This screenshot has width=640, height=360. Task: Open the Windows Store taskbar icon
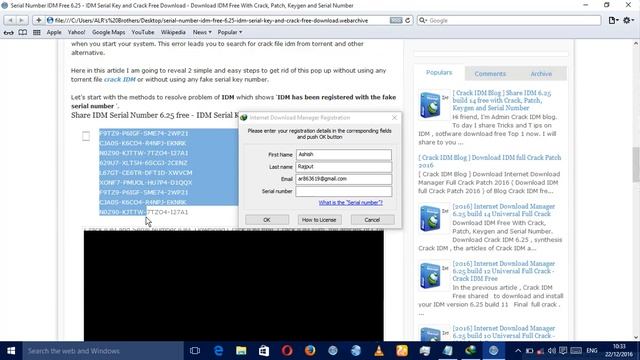click(x=264, y=351)
